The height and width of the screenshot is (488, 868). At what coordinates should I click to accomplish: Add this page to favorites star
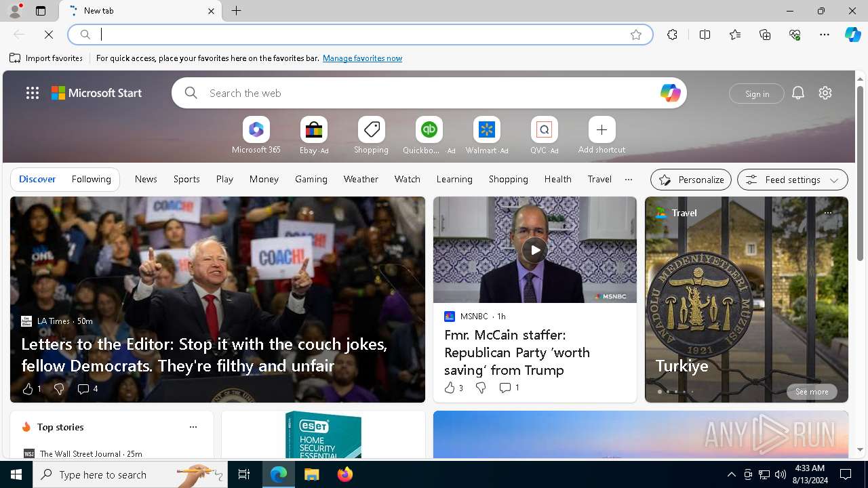pyautogui.click(x=635, y=35)
